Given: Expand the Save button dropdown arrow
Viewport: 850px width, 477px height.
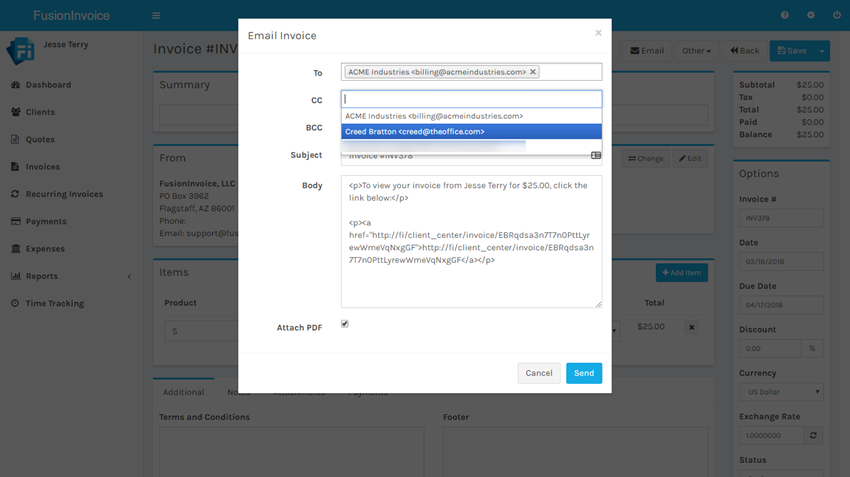Looking at the screenshot, I should [822, 51].
